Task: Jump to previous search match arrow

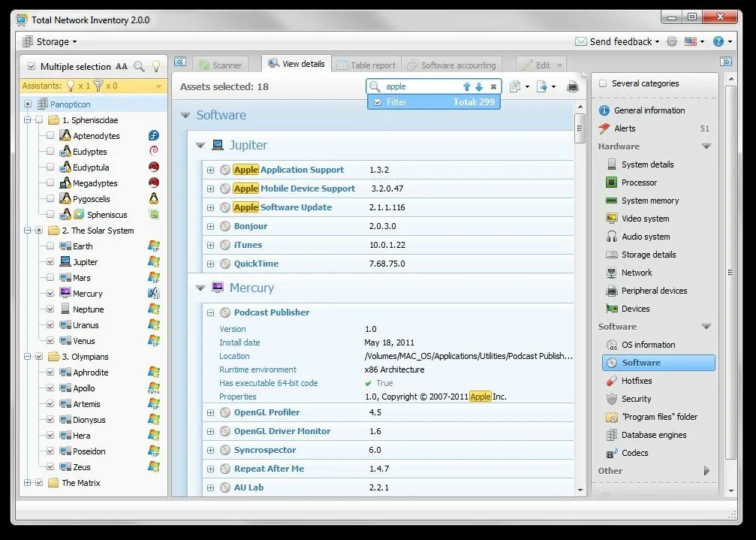Action: [x=466, y=86]
